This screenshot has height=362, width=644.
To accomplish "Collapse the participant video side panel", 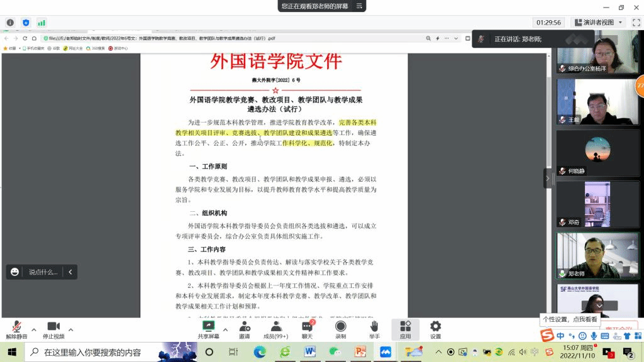I will click(547, 178).
